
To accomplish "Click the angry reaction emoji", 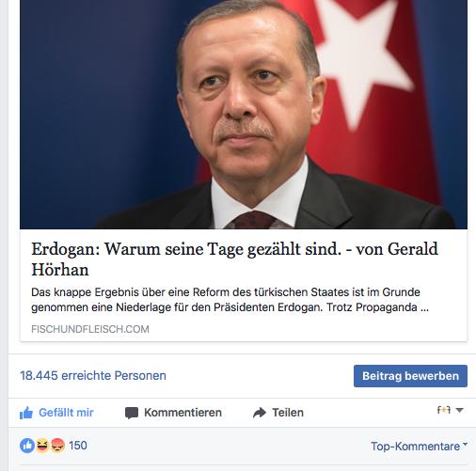I will click(x=57, y=446).
